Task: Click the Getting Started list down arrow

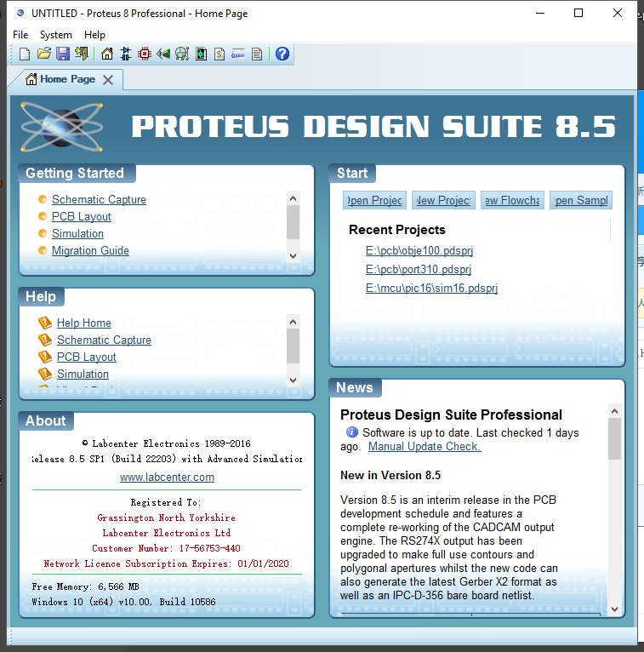Action: [293, 255]
